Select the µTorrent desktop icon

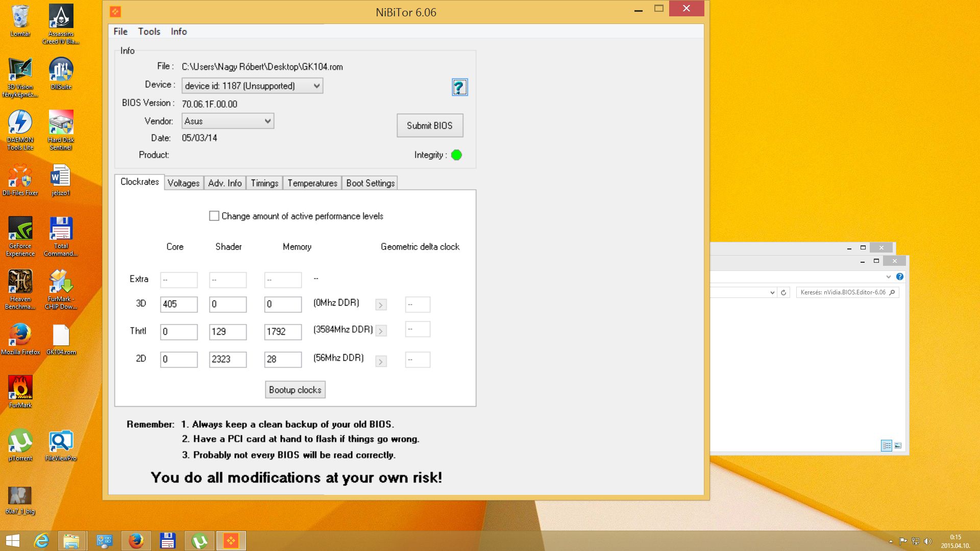(20, 445)
